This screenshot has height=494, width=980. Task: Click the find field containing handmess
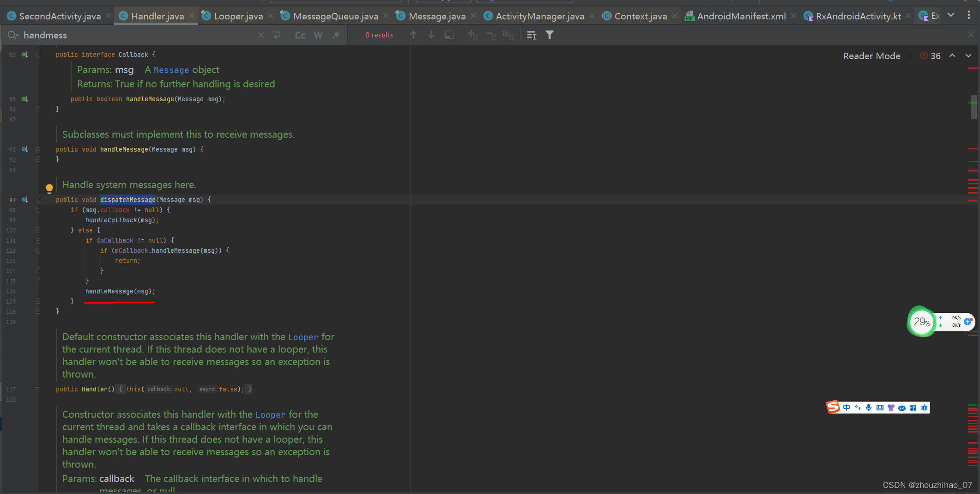tap(139, 35)
